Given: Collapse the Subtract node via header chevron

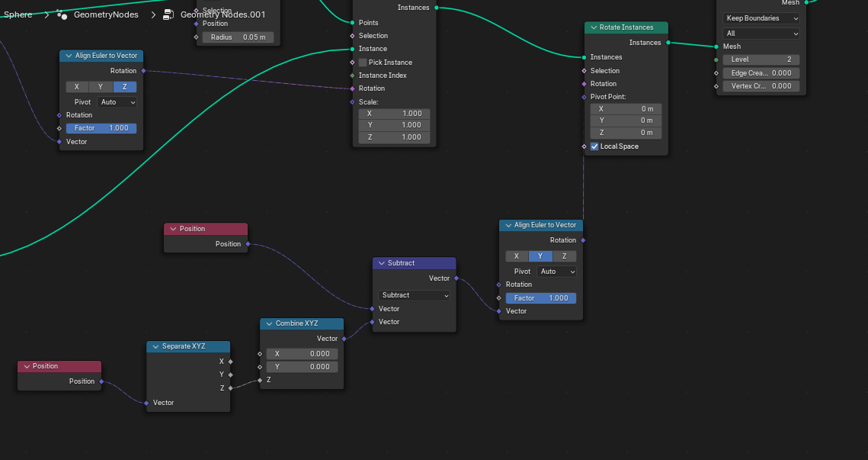Looking at the screenshot, I should (380, 263).
